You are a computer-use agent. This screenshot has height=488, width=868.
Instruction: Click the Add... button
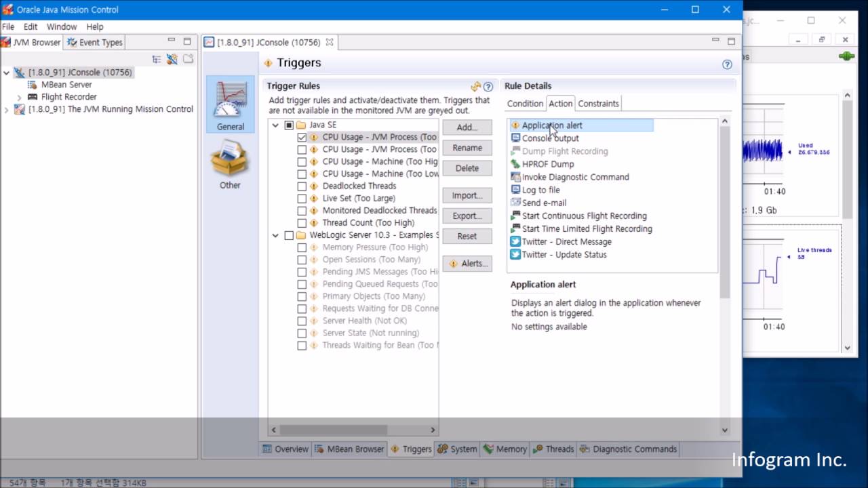pos(467,127)
